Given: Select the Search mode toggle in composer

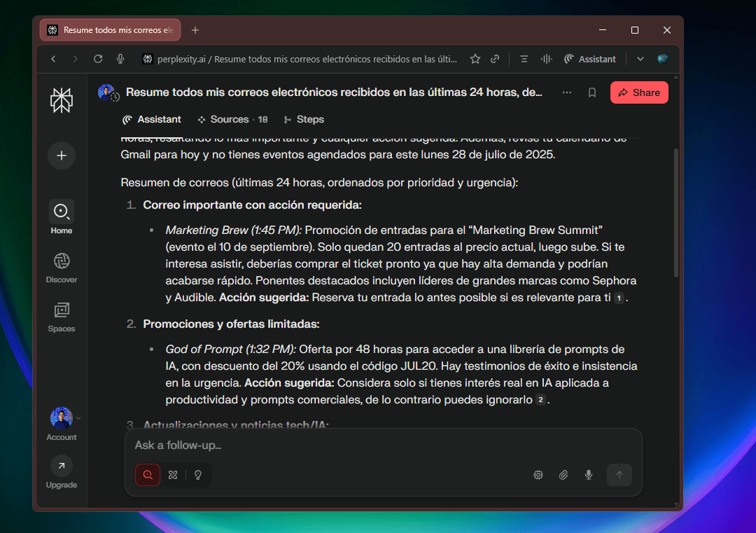Looking at the screenshot, I should click(148, 475).
